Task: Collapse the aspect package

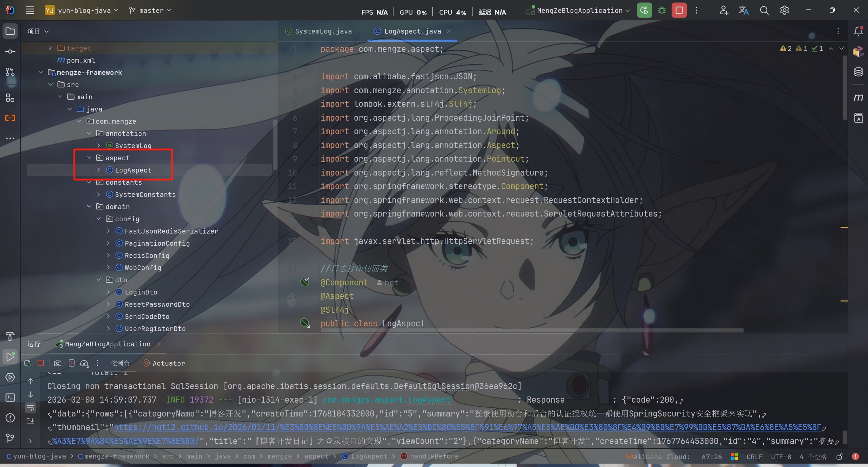Action: tap(89, 158)
